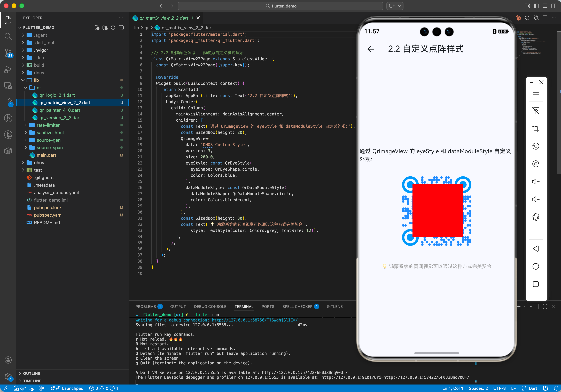Open the Search view in activity bar
Image resolution: width=561 pixels, height=392 pixels.
coord(8,36)
